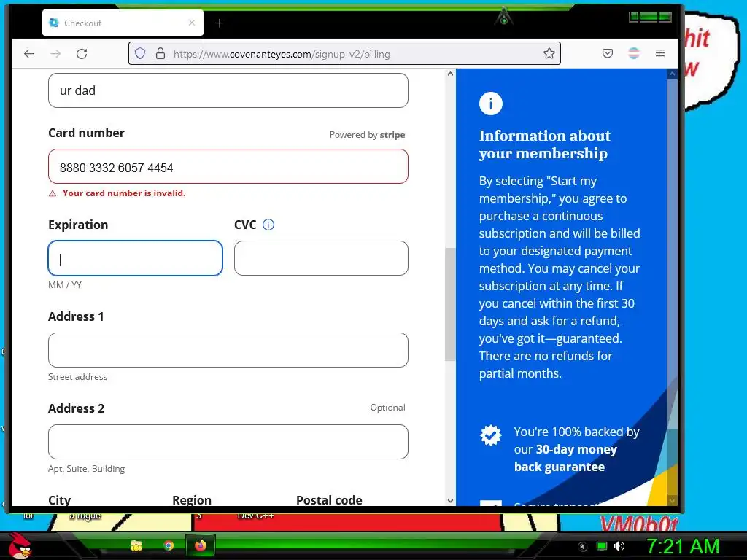The image size is (747, 560).
Task: Bookmark this page with the star
Action: point(549,53)
